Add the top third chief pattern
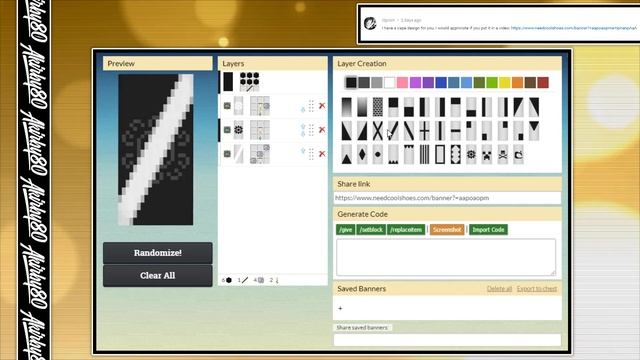Viewport: 640px width, 360px height. (x=456, y=107)
